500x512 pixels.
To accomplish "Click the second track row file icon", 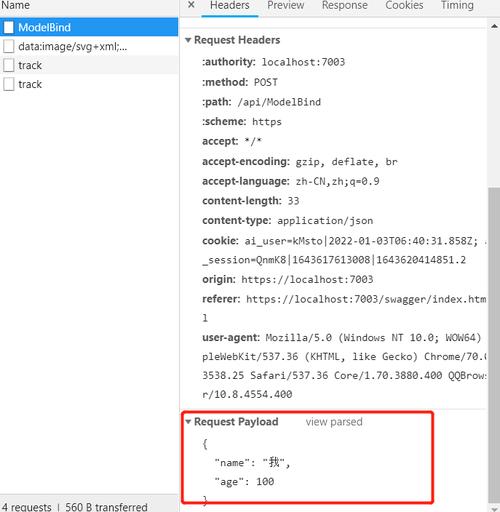I will (9, 84).
